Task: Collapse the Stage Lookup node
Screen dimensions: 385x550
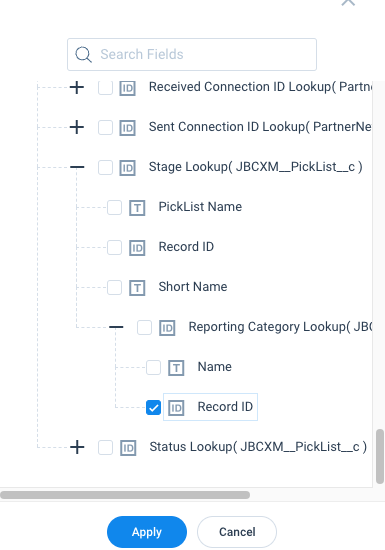Action: click(x=77, y=167)
